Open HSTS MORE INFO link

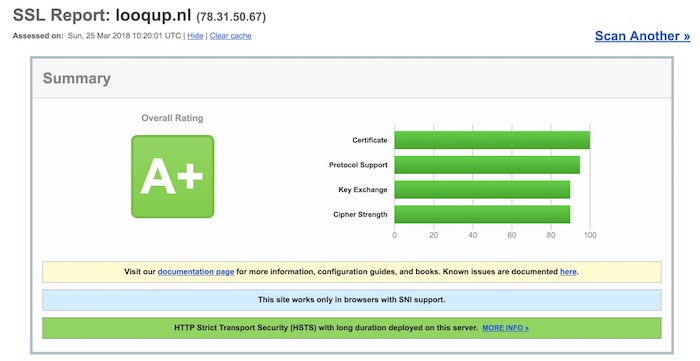pyautogui.click(x=505, y=328)
